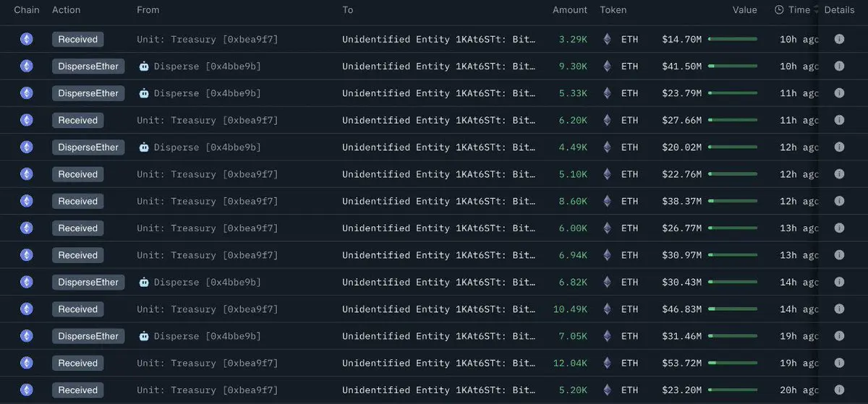The width and height of the screenshot is (868, 404).
Task: Sort by the Amount column header
Action: coord(570,10)
